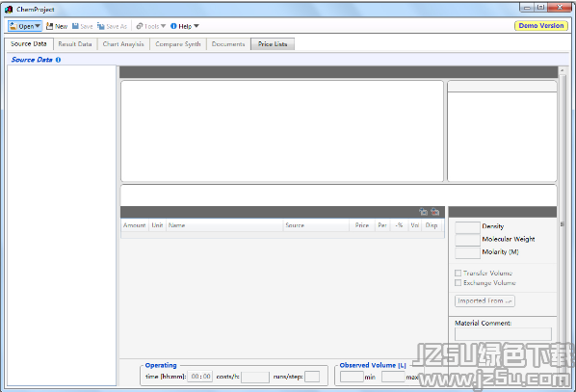
Task: Minimize the ChemProject window
Action: (x=528, y=8)
